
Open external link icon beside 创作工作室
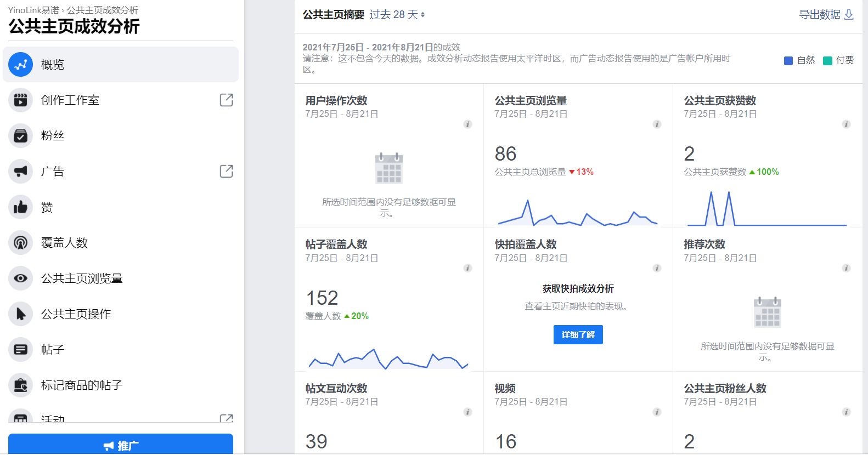(226, 100)
